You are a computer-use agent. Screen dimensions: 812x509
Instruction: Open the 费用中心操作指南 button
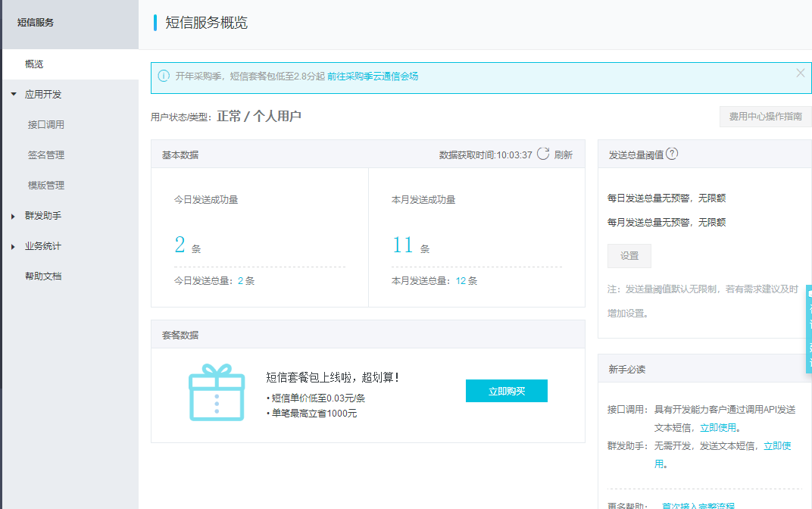pyautogui.click(x=765, y=117)
